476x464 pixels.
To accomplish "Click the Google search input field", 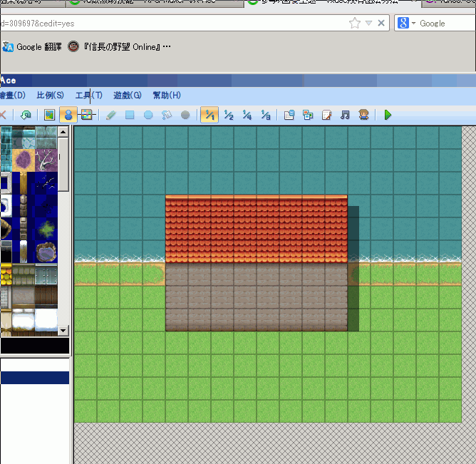I will coord(447,23).
